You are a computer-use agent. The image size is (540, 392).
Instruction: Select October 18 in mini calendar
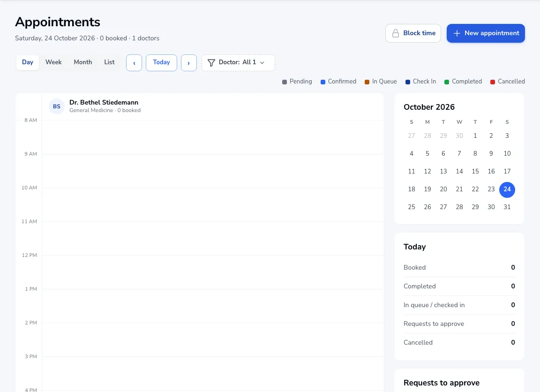click(412, 189)
